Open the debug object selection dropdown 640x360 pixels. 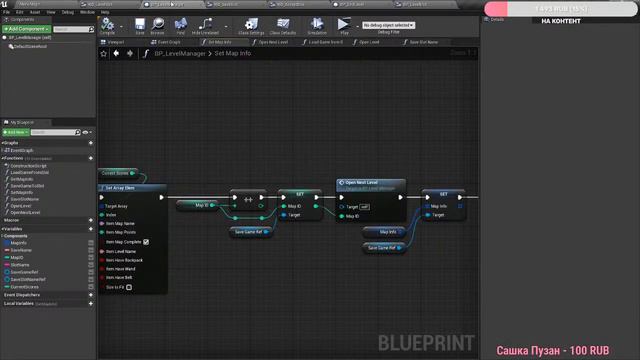pos(389,25)
